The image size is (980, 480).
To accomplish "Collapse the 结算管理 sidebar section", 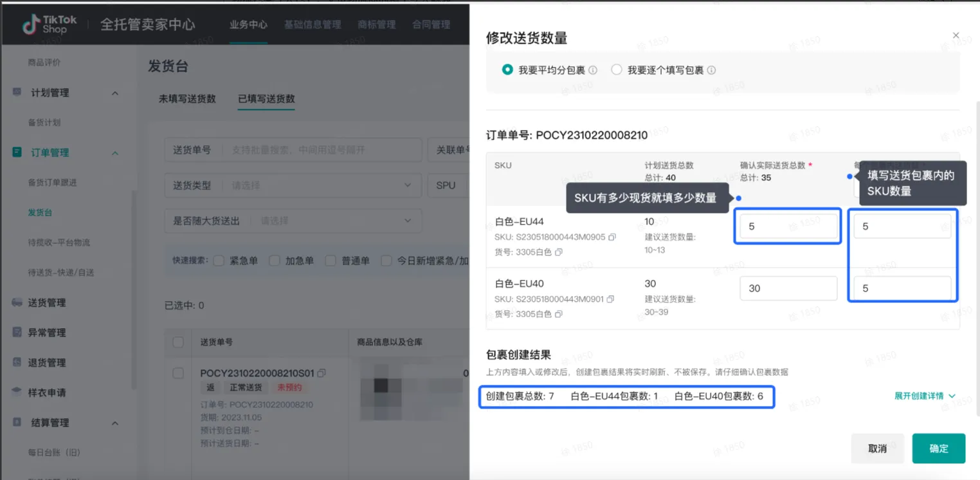I will [115, 423].
